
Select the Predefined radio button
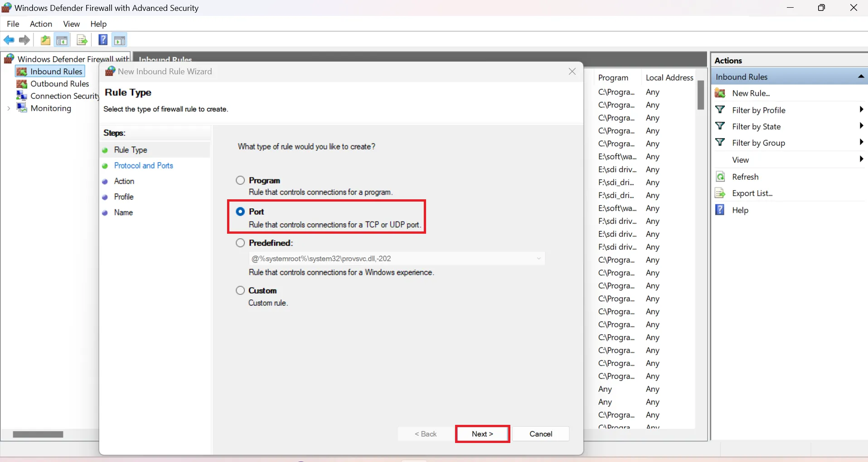click(x=240, y=243)
